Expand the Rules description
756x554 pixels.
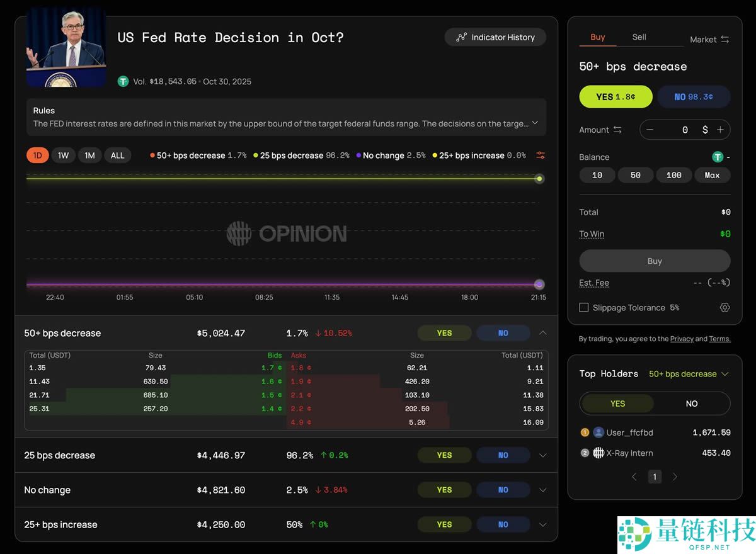535,123
